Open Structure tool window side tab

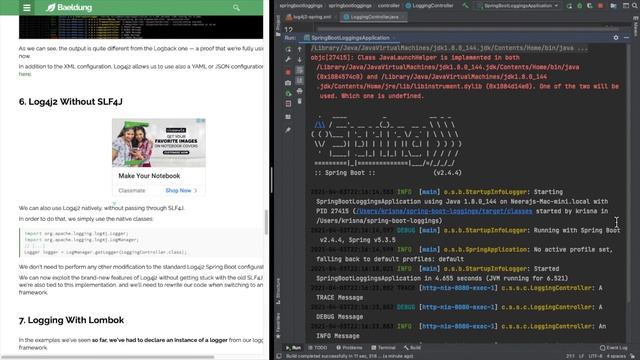click(x=278, y=291)
